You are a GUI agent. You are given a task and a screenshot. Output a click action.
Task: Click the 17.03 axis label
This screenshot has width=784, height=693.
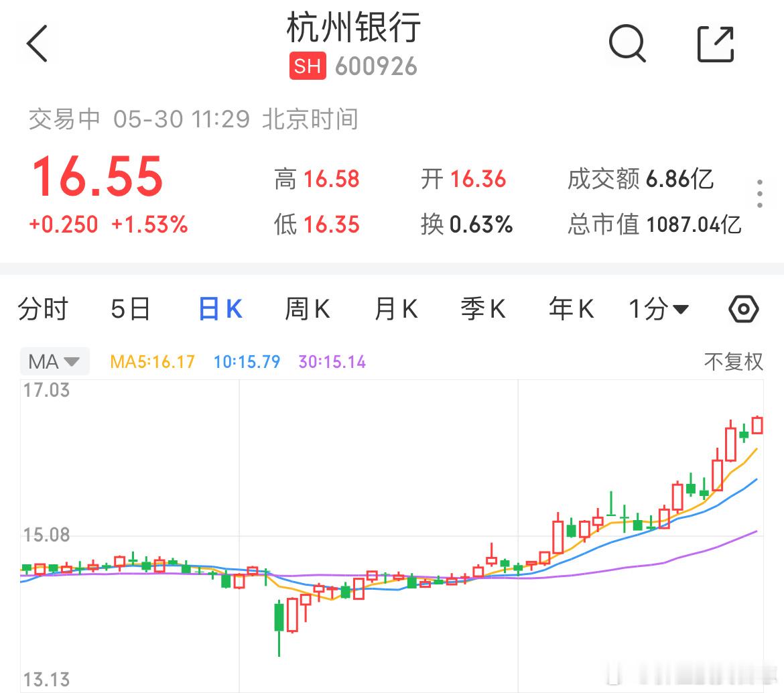46,390
